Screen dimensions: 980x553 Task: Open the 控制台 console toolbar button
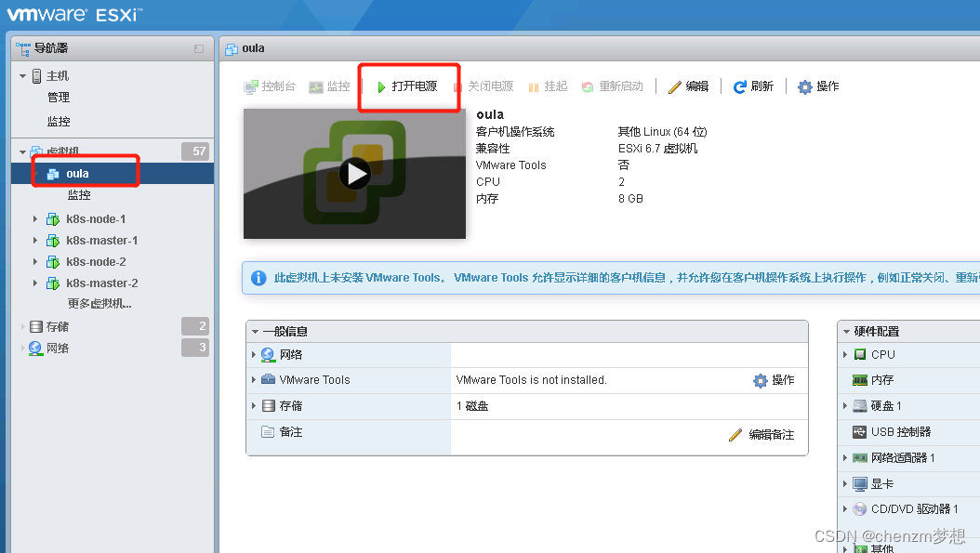click(270, 86)
